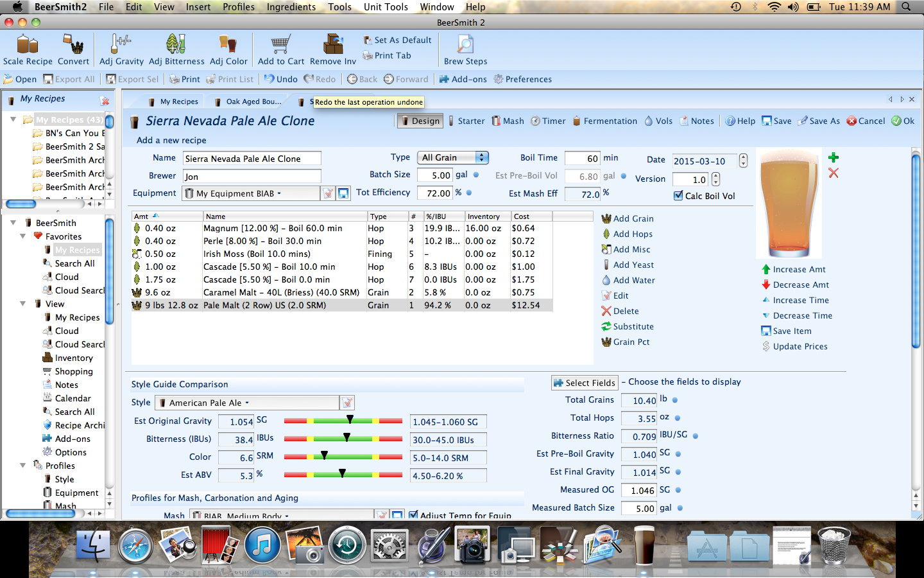Screen dimensions: 924x578
Task: Click the Select Fields button
Action: (585, 383)
